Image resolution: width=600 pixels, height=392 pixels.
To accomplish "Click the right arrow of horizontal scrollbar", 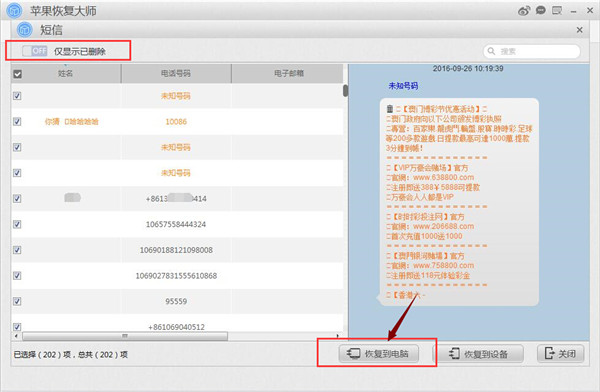I will 338,336.
